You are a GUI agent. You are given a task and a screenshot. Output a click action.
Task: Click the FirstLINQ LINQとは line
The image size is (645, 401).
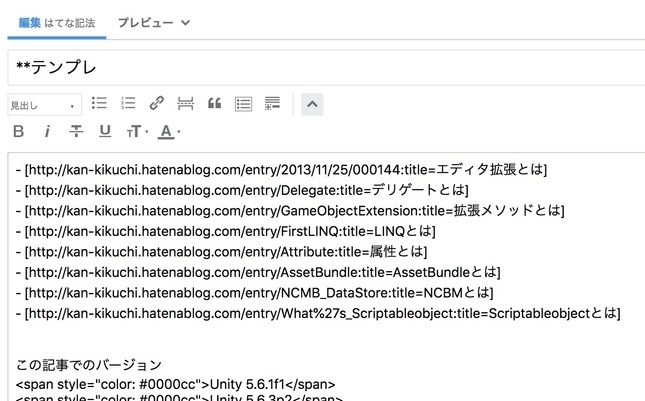(x=225, y=231)
